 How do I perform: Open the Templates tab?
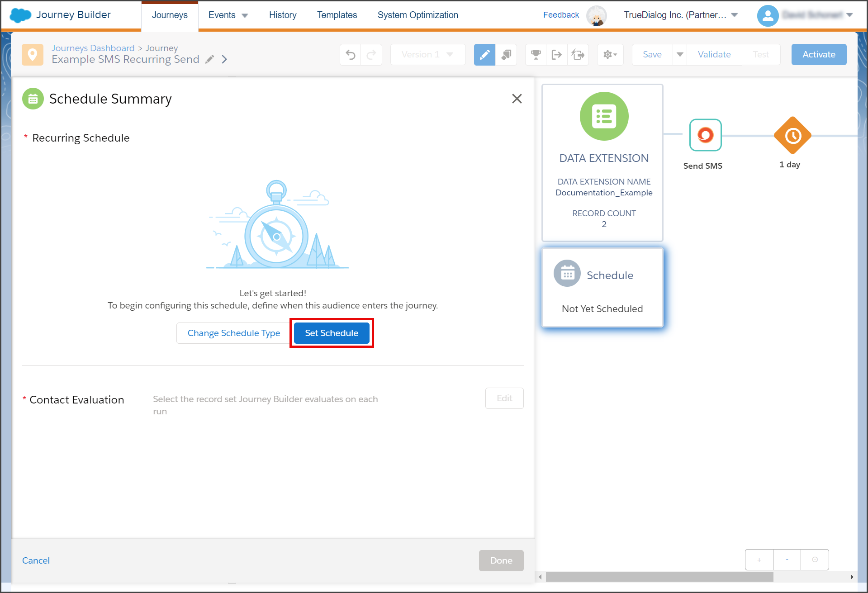click(337, 15)
